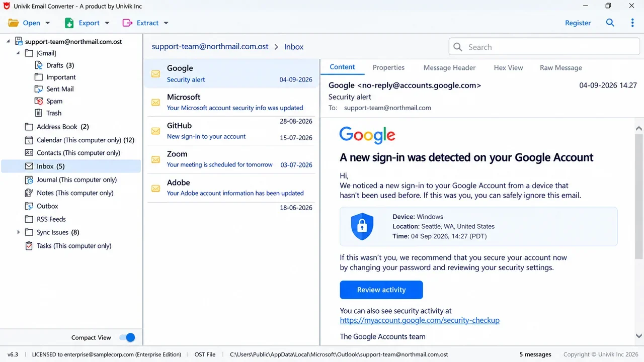Click the '5 messages' status bar text
Image resolution: width=644 pixels, height=362 pixels.
point(535,354)
